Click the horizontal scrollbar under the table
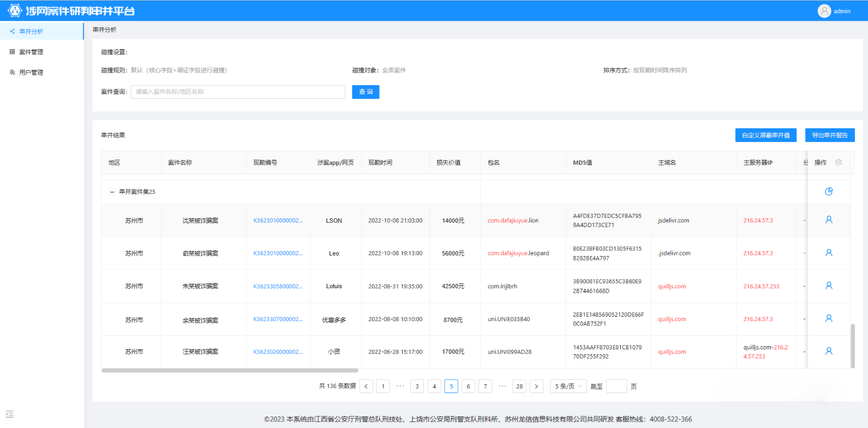 point(230,371)
